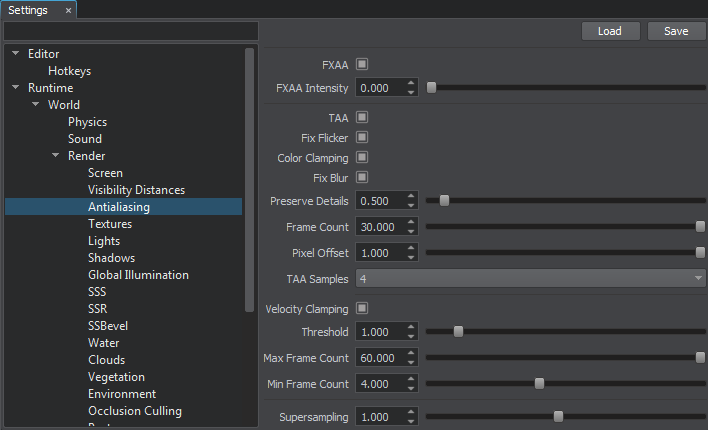Open the Hotkeys settings page
The width and height of the screenshot is (708, 430).
point(70,71)
